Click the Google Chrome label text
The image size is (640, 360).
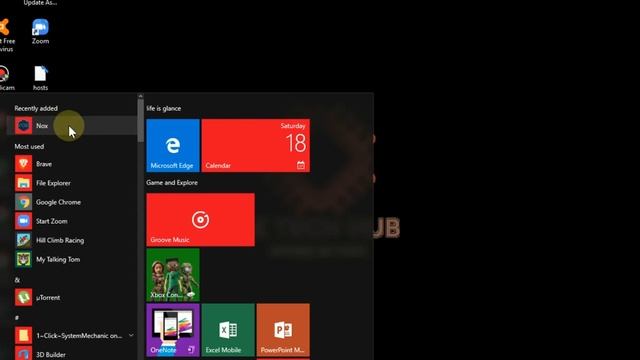pos(58,202)
